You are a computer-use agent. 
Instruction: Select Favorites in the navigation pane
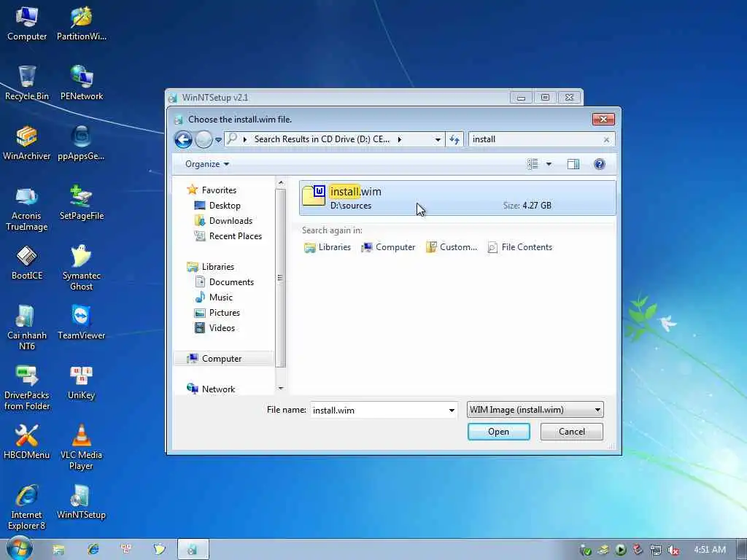click(219, 190)
